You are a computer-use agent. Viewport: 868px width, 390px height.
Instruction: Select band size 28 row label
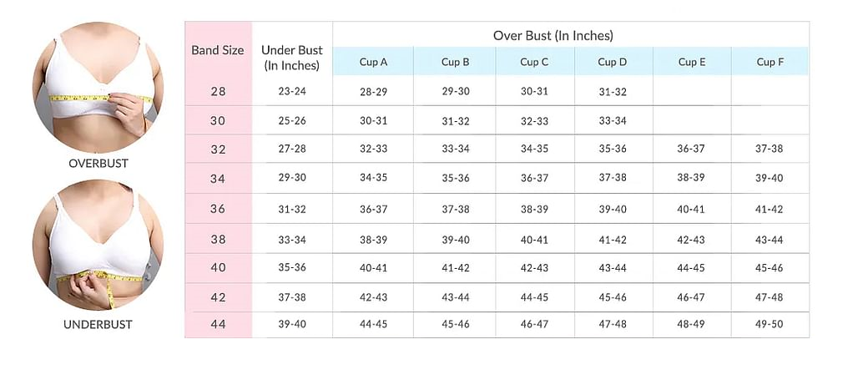click(218, 91)
